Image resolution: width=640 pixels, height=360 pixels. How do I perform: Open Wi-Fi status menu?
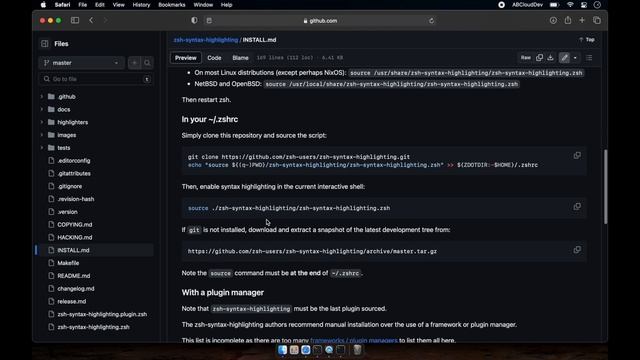coord(570,5)
